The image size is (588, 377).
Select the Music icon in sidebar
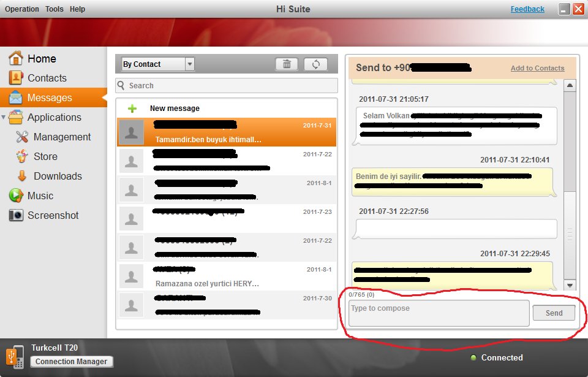(16, 196)
